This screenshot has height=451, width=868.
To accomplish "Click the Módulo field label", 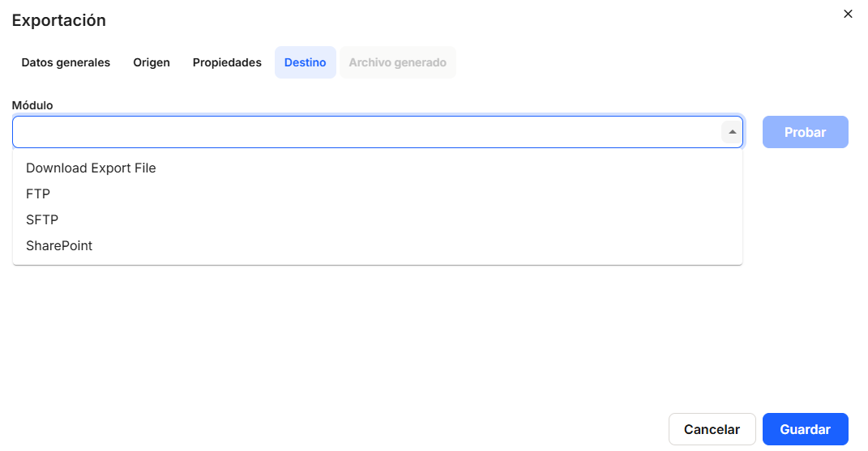I will tap(32, 105).
